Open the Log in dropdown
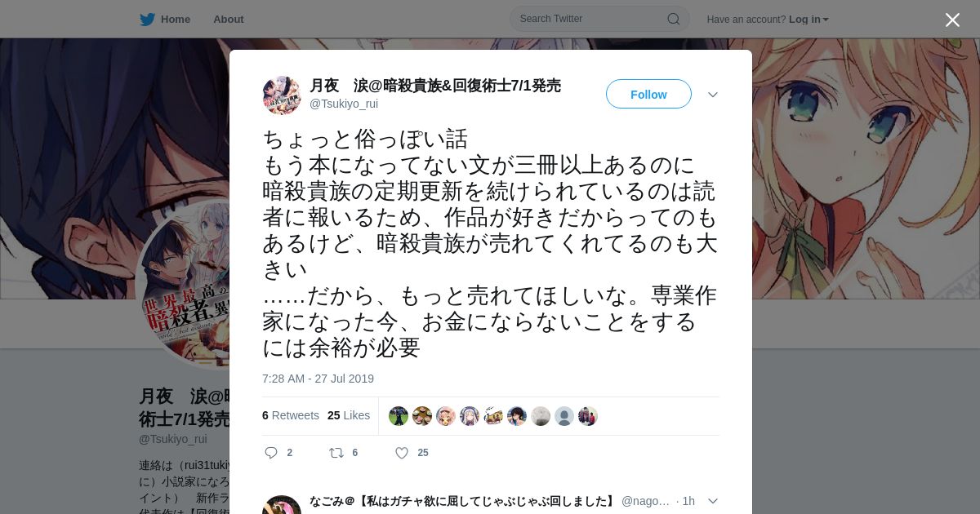Image resolution: width=980 pixels, height=514 pixels. click(x=808, y=20)
